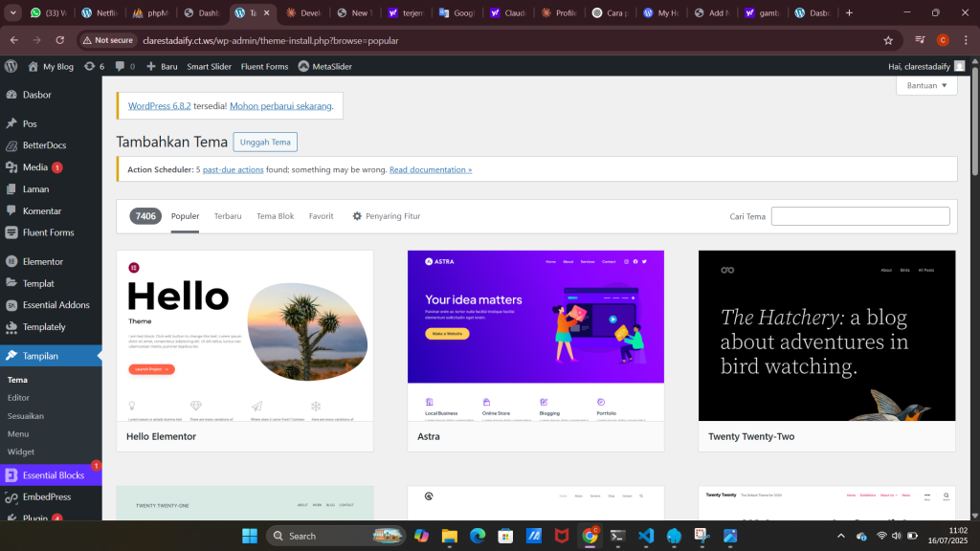This screenshot has height=551, width=980.
Task: Open Elementor from the sidebar
Action: coord(42,261)
